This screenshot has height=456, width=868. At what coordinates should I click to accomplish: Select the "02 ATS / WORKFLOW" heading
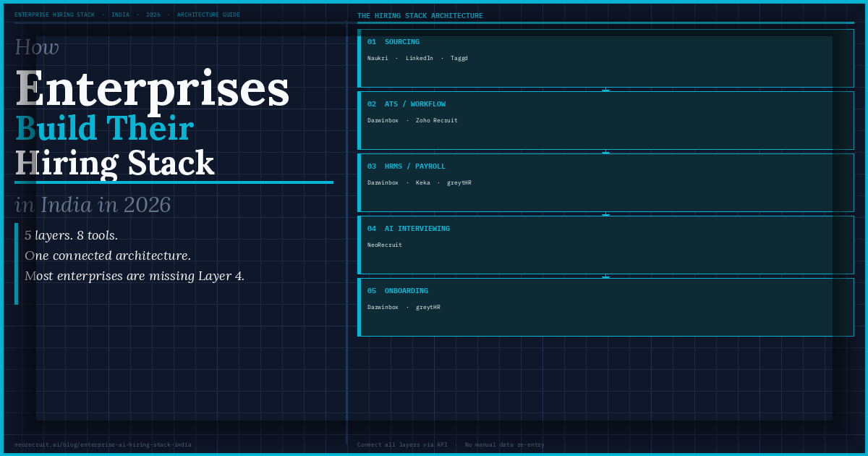point(407,104)
